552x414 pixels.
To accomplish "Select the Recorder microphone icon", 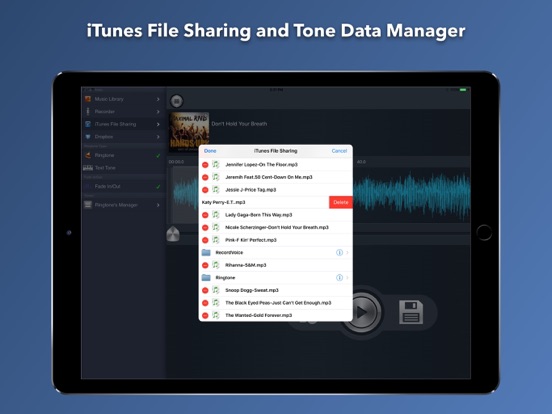I will [88, 112].
